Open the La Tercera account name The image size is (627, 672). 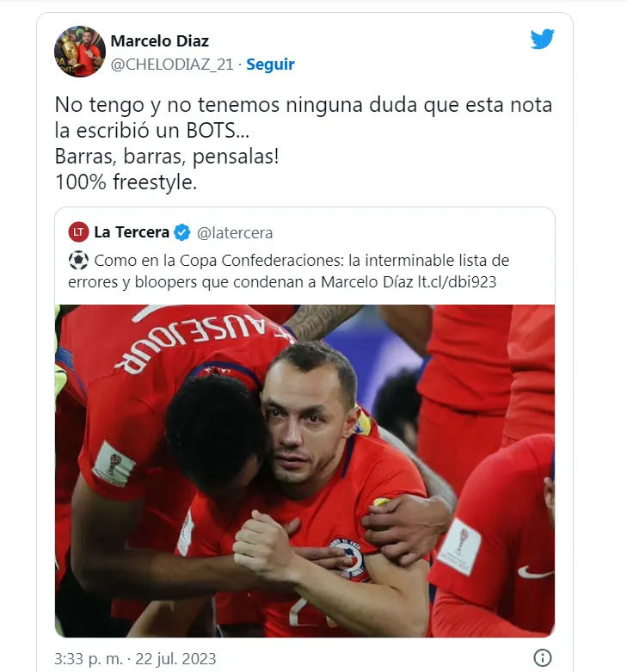[132, 232]
